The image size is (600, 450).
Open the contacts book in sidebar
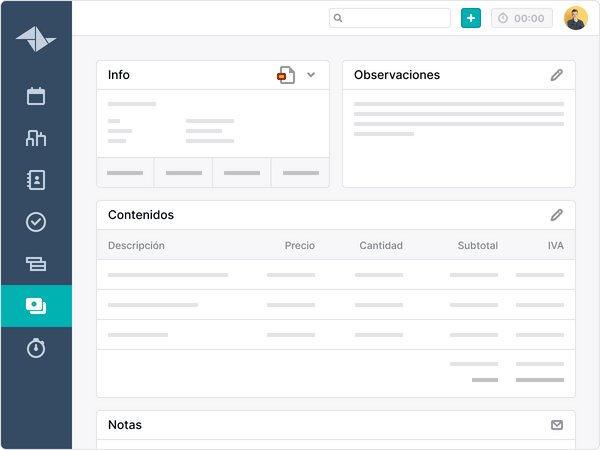[x=36, y=180]
